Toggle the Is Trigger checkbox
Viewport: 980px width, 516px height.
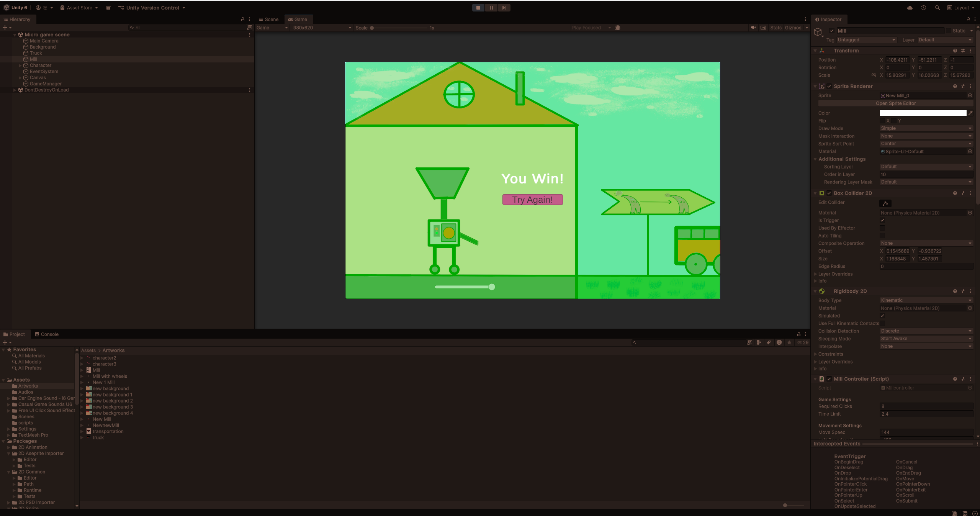[882, 220]
